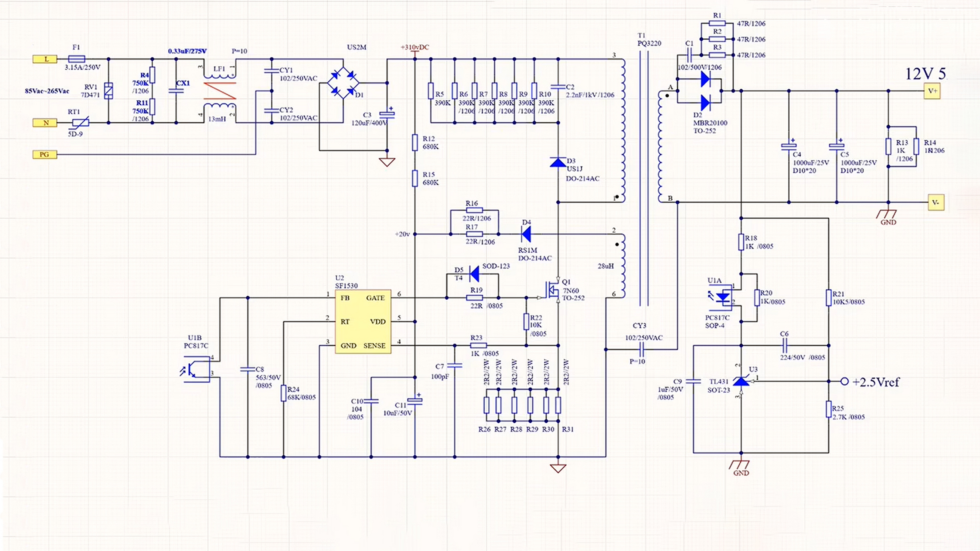Select the V+ output port
Screen dimensions: 980x551
coord(932,91)
